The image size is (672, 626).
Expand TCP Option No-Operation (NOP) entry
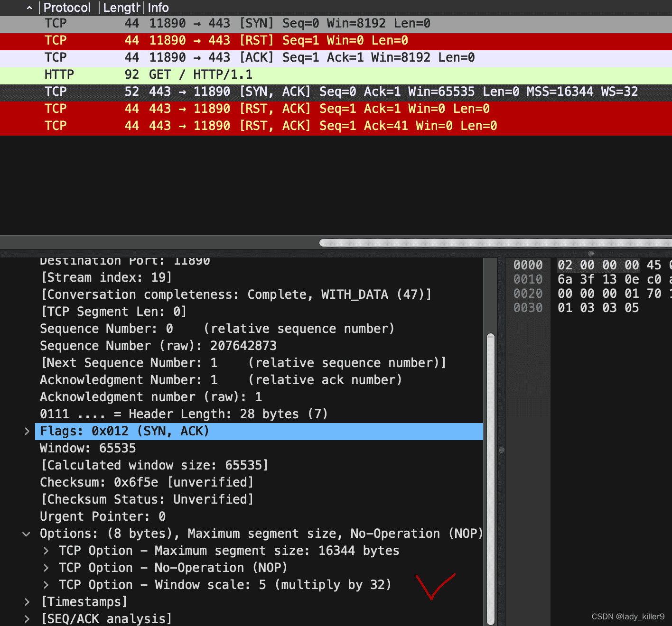[46, 568]
